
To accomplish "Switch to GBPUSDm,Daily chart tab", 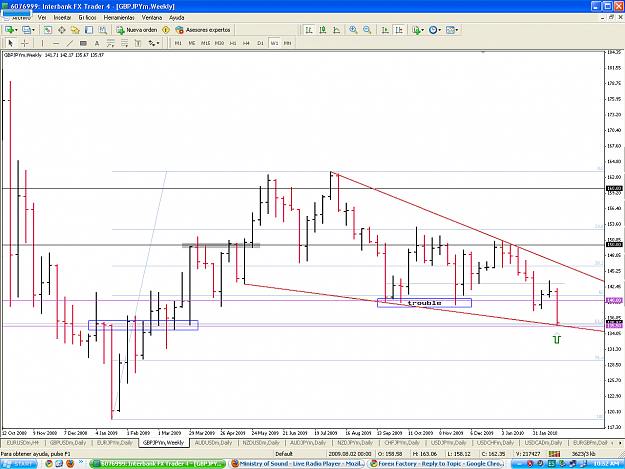I will (68, 443).
